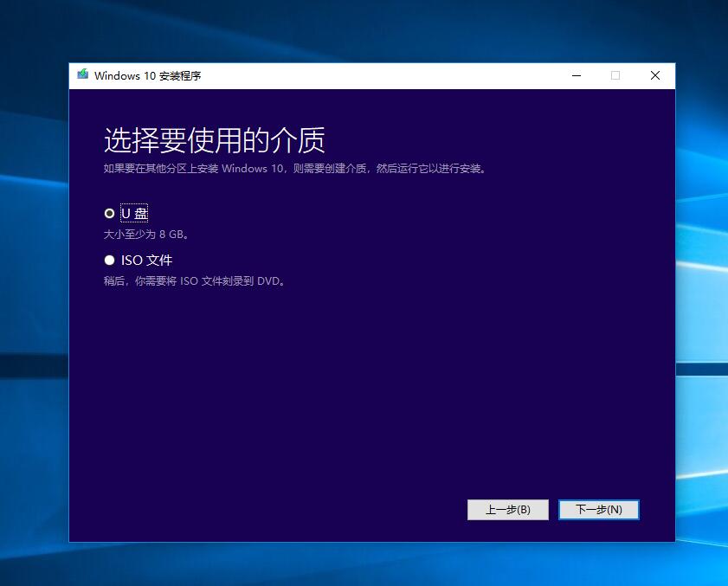Click 下一步(N) to proceed
This screenshot has width=728, height=586.
pos(599,510)
